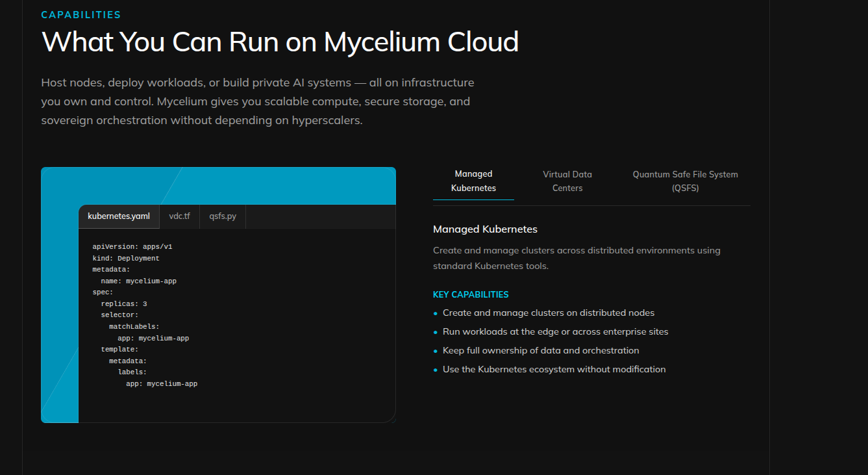The image size is (868, 475).
Task: Show the kubernetes.yaml code file tab
Action: point(119,216)
